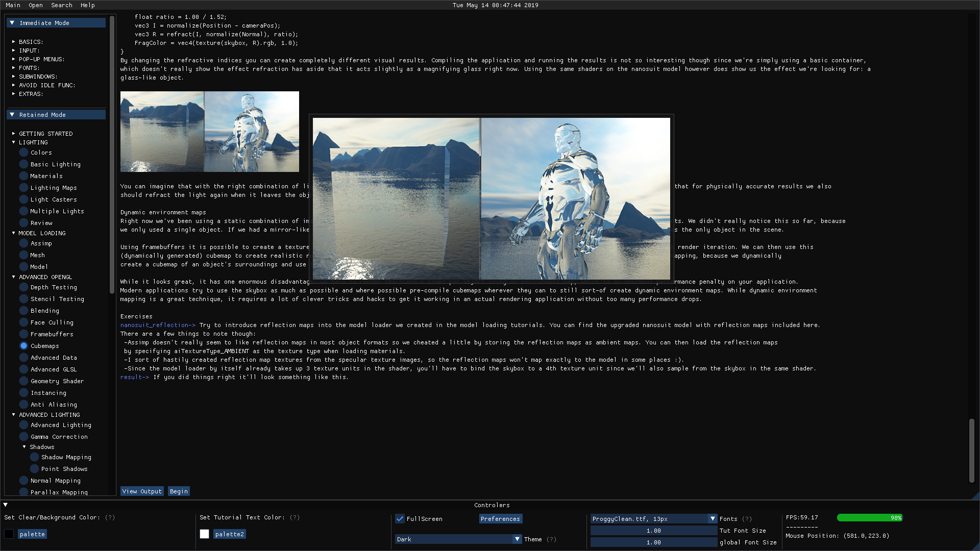Viewport: 980px width, 551px height.
Task: Click the View Output button
Action: pos(142,491)
